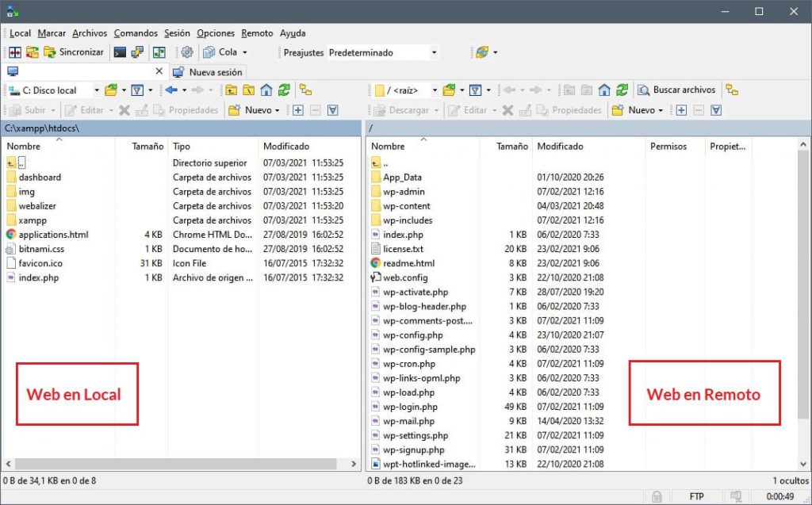Expand the Nuevo dropdown on the remote panel
The image size is (812, 505).
tap(659, 109)
